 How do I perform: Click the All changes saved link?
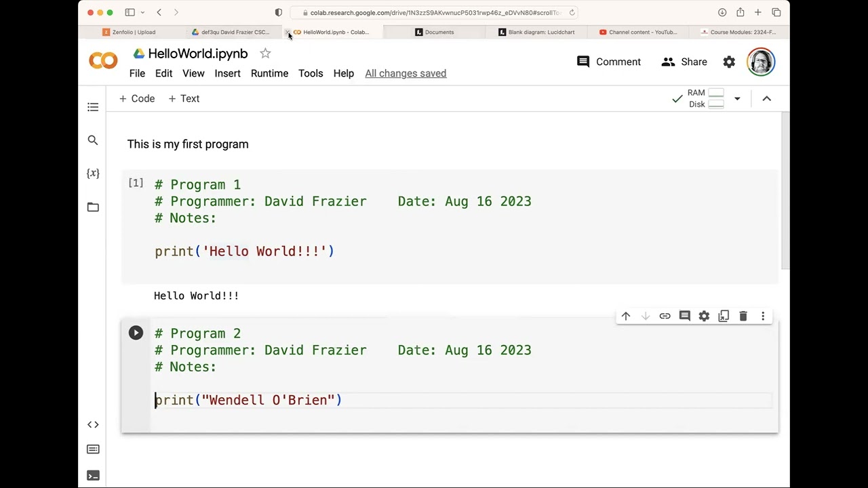point(406,73)
